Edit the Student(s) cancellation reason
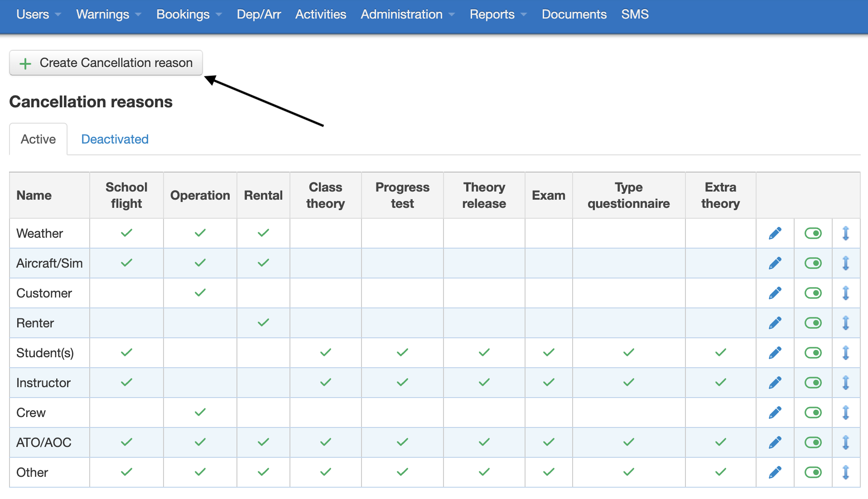 [x=775, y=353]
